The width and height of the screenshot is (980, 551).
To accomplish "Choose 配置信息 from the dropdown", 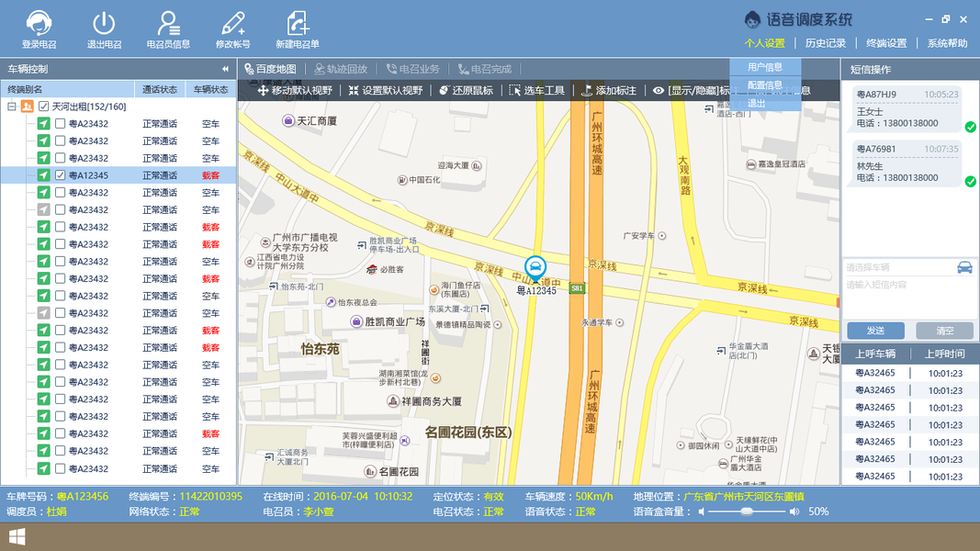I will click(765, 85).
